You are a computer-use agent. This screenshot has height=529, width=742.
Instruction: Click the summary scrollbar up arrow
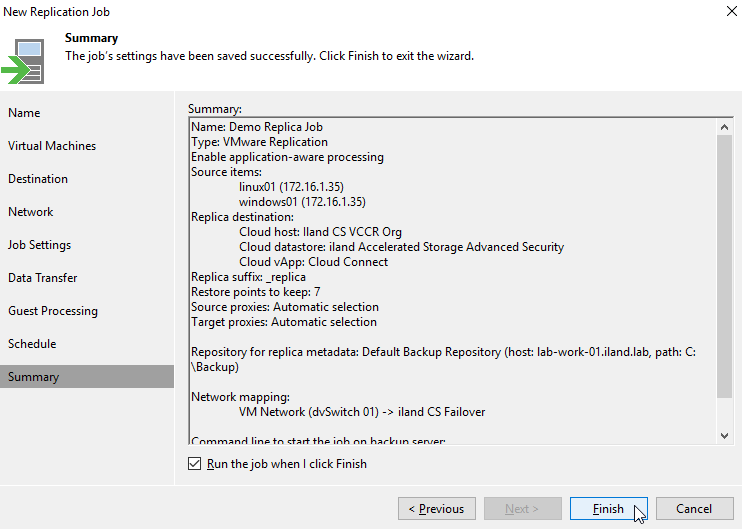[724, 127]
